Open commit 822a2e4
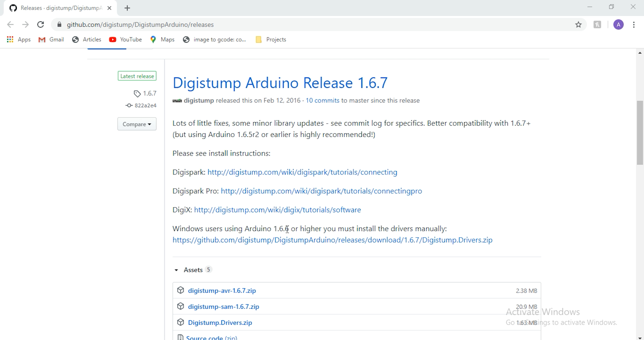 [141, 106]
